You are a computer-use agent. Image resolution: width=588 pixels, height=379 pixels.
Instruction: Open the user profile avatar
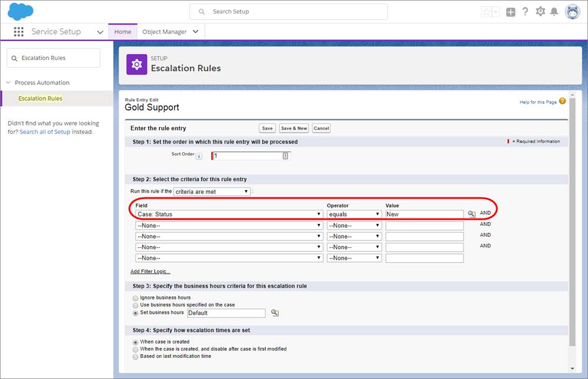pyautogui.click(x=572, y=12)
